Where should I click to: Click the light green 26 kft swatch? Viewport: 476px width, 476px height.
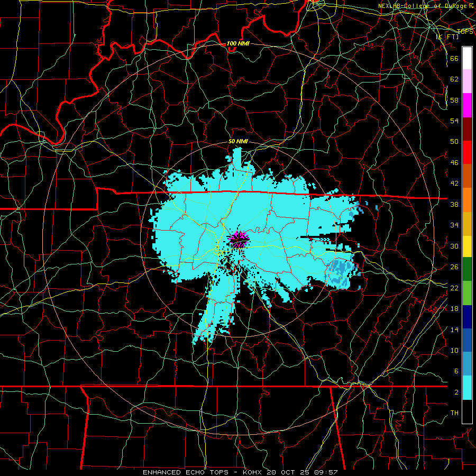tap(467, 293)
